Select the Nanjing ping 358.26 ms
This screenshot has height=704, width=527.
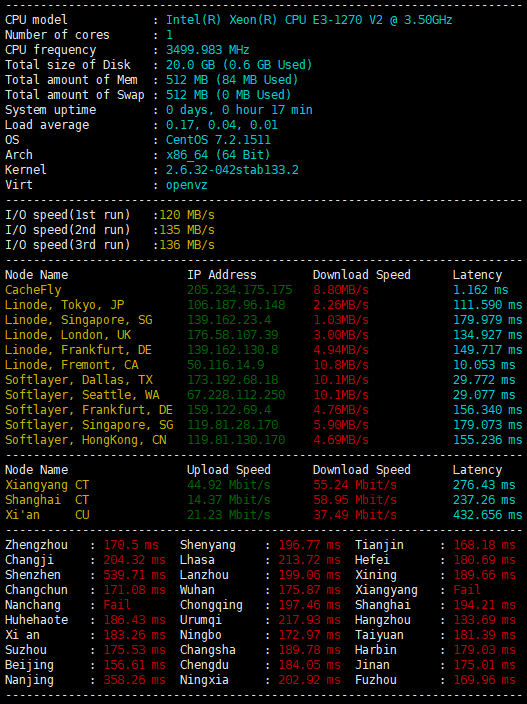click(x=135, y=680)
